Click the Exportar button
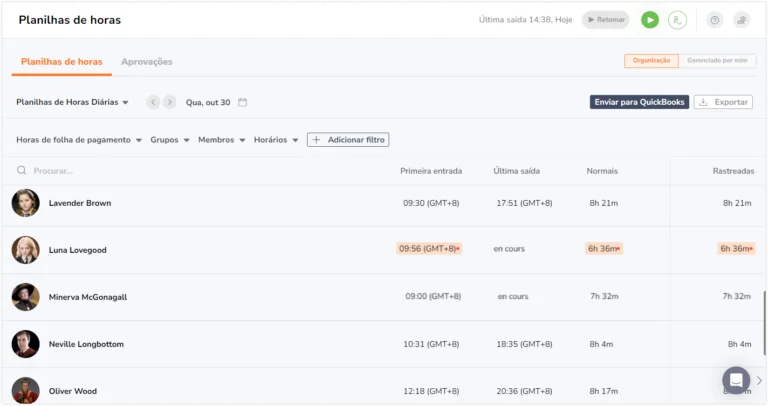 pyautogui.click(x=723, y=102)
